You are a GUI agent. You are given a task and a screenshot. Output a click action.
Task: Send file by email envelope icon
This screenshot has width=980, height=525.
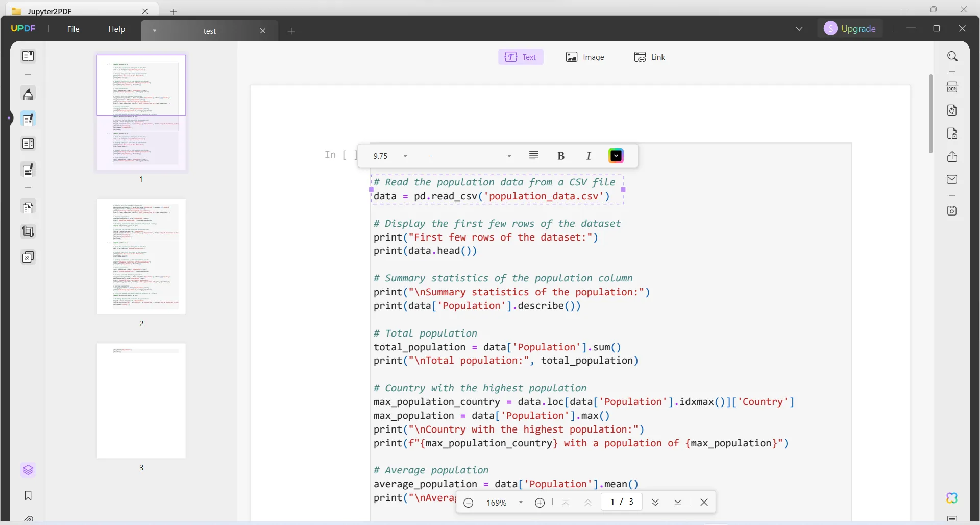(x=952, y=179)
